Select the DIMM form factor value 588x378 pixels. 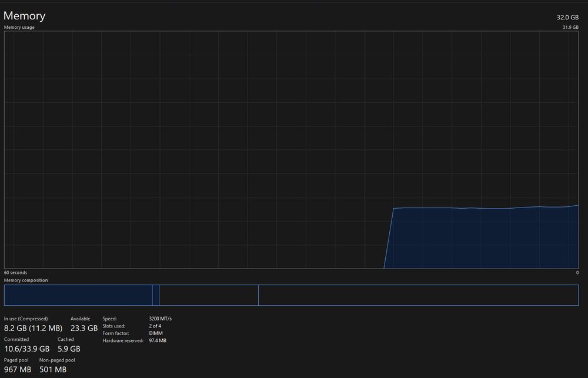click(x=156, y=333)
